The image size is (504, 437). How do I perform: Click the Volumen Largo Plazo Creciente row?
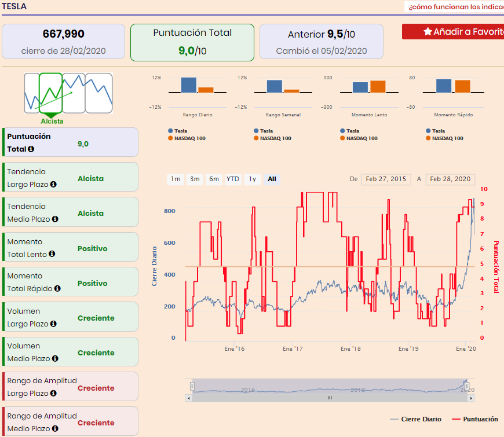pyautogui.click(x=71, y=317)
